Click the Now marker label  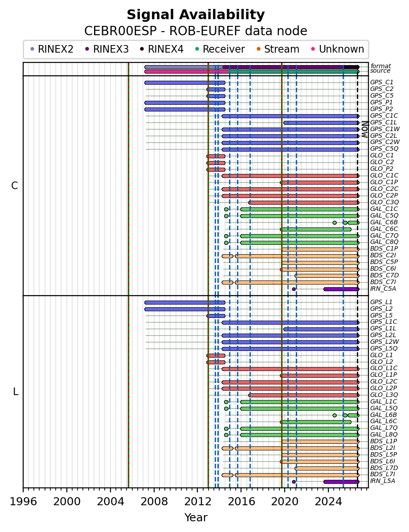(364, 129)
